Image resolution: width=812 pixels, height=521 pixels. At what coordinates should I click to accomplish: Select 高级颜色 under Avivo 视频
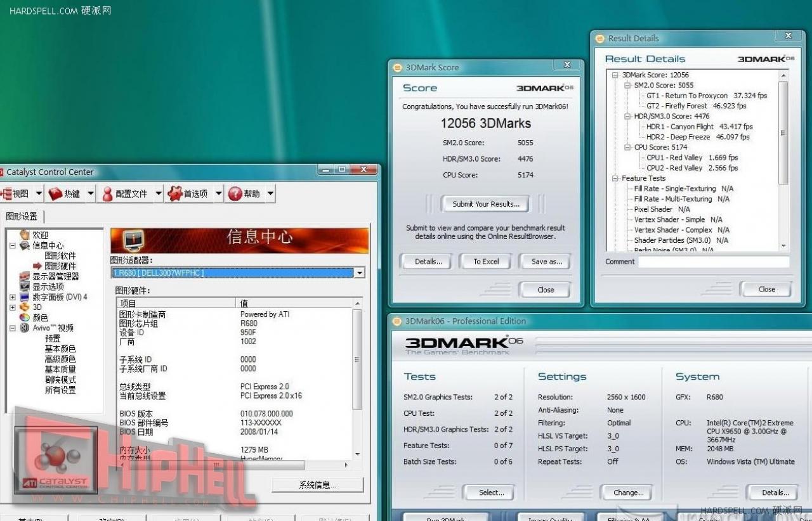(60, 359)
